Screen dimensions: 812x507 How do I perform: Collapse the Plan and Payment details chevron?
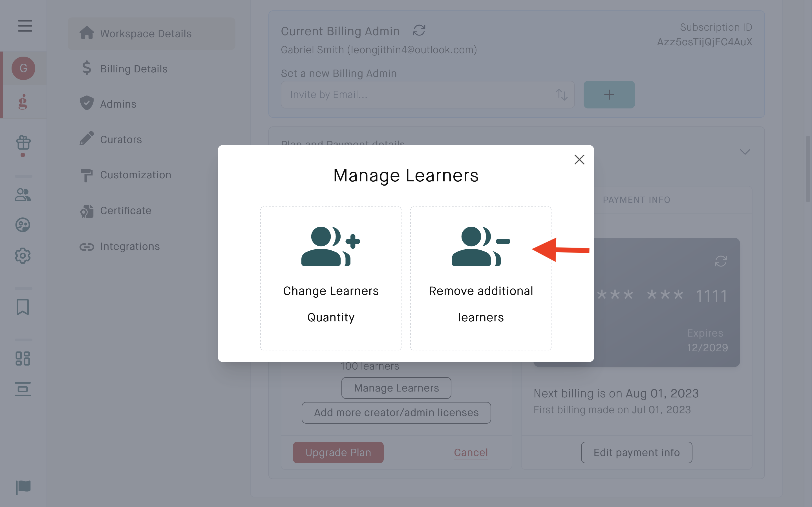pyautogui.click(x=745, y=152)
